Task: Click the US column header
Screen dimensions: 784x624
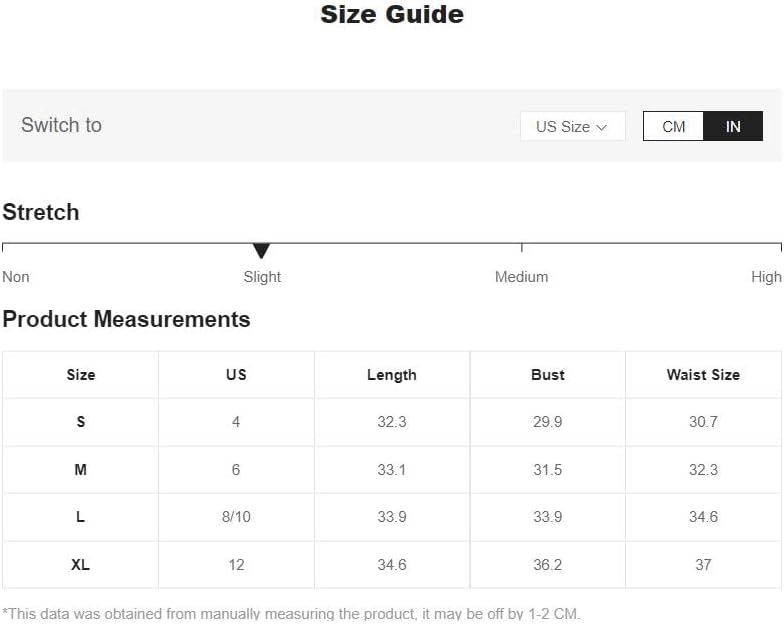Action: pos(236,375)
